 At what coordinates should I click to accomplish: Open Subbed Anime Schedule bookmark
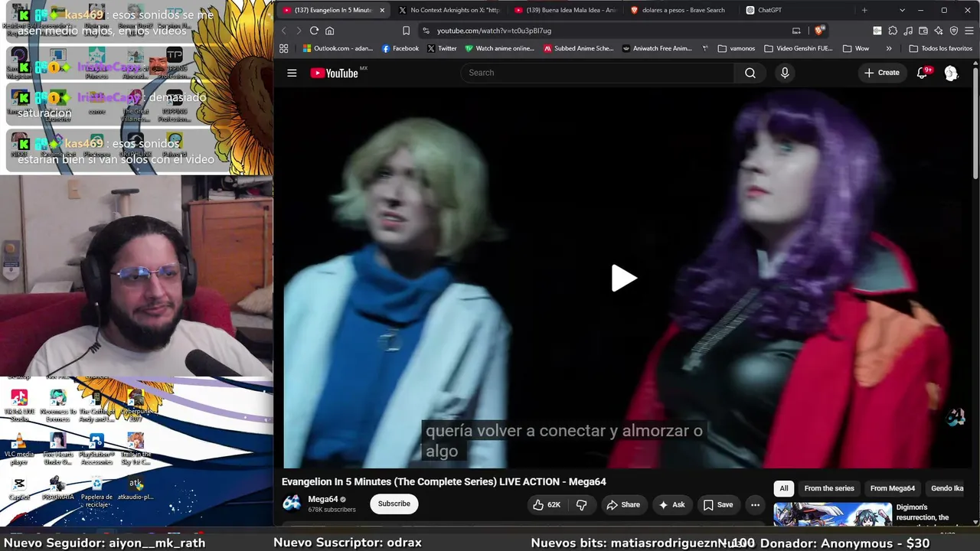coord(579,48)
